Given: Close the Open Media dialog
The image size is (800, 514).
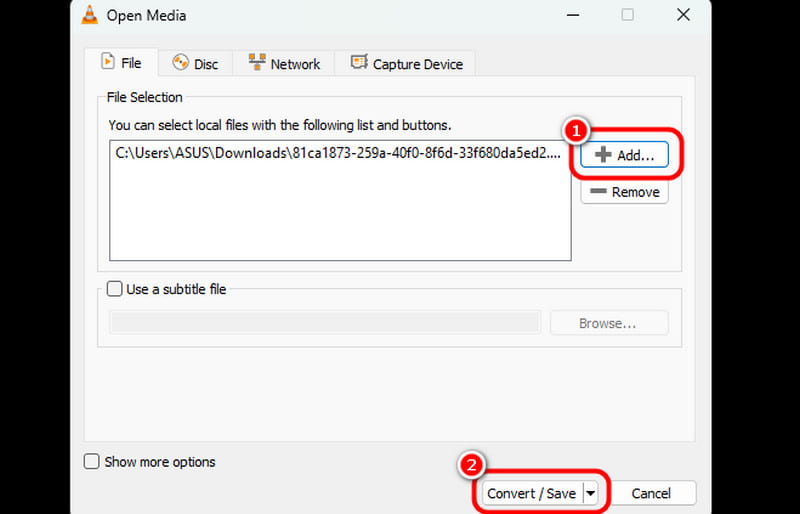Looking at the screenshot, I should click(x=683, y=15).
